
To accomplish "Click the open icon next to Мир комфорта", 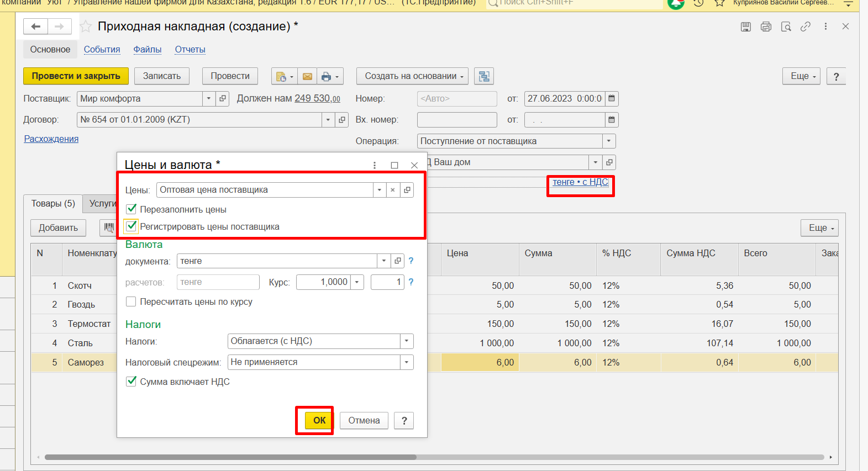I will click(x=223, y=99).
